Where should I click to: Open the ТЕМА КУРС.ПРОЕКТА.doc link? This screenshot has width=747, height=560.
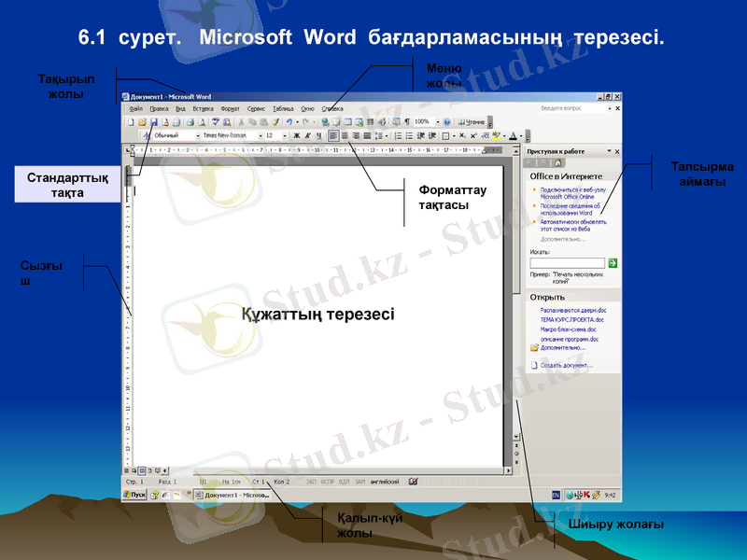coord(571,321)
